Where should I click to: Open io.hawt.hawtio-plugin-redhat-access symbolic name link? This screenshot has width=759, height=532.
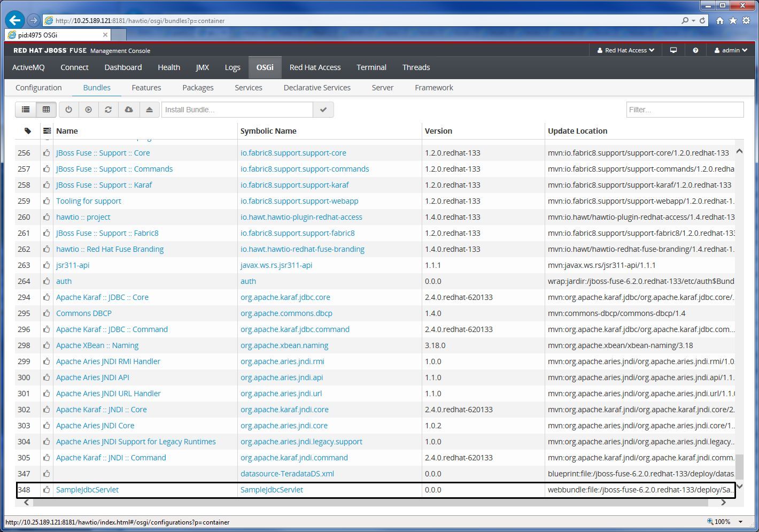(301, 217)
